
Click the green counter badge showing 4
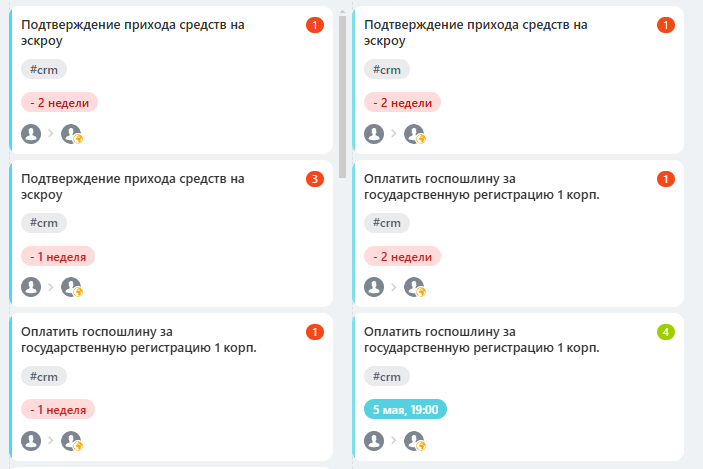[x=666, y=332]
